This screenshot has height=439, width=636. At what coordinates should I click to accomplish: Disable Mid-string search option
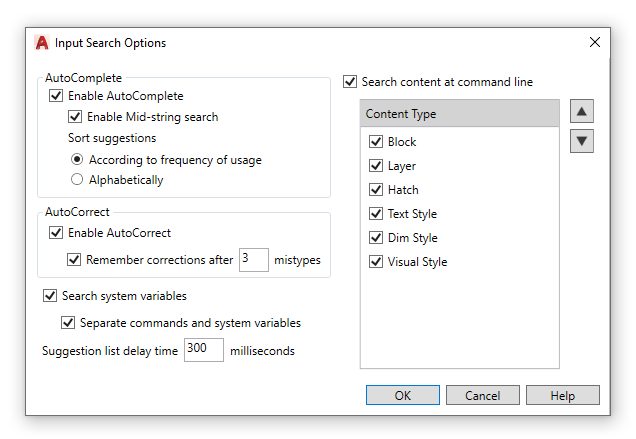76,117
